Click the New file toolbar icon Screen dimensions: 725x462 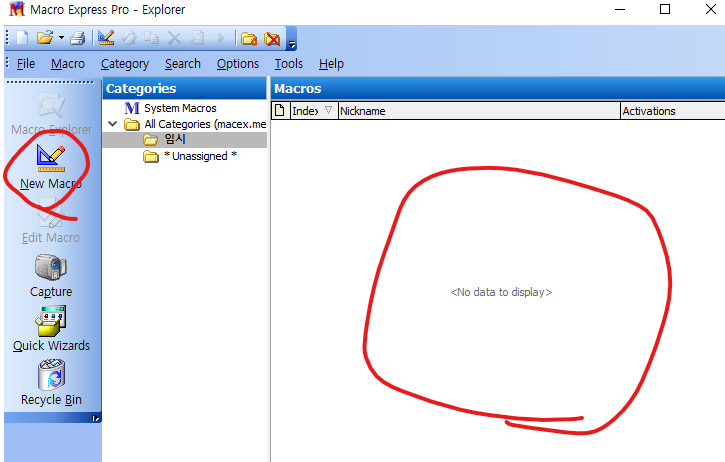coord(22,38)
